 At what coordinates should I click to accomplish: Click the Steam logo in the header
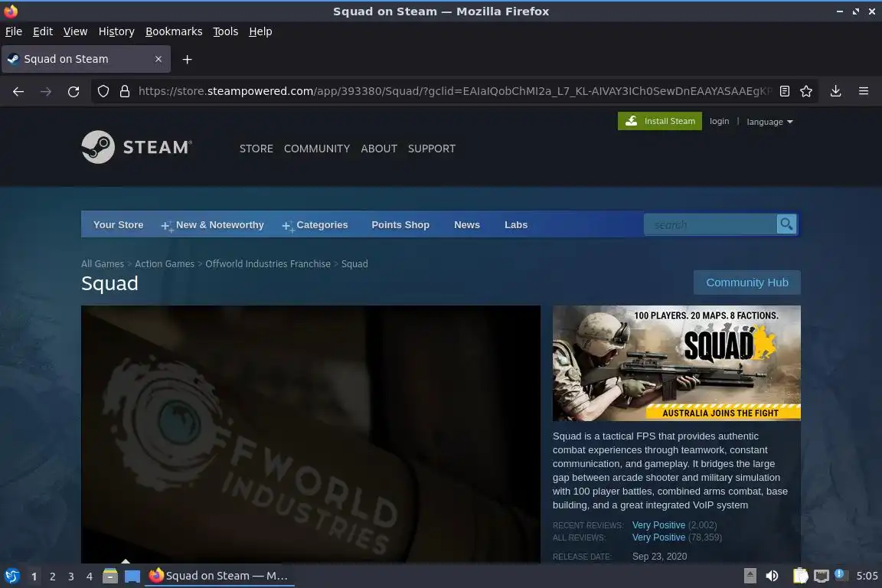pos(137,147)
